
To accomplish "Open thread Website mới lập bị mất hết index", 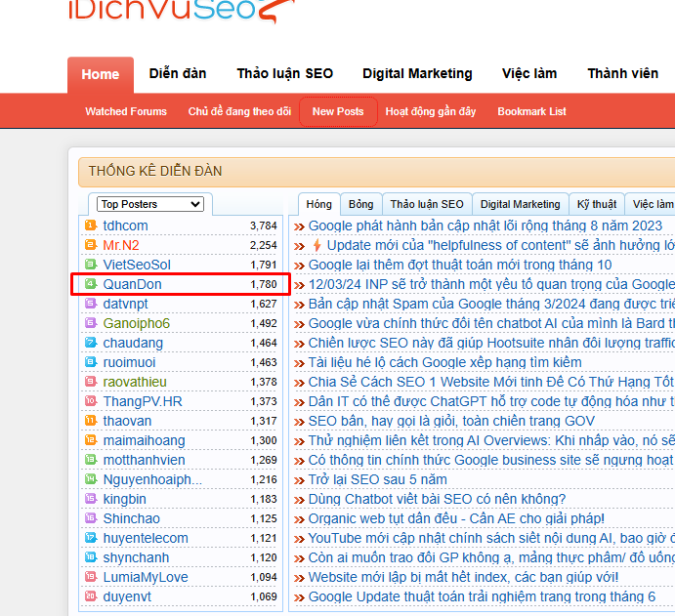I will coord(463,577).
